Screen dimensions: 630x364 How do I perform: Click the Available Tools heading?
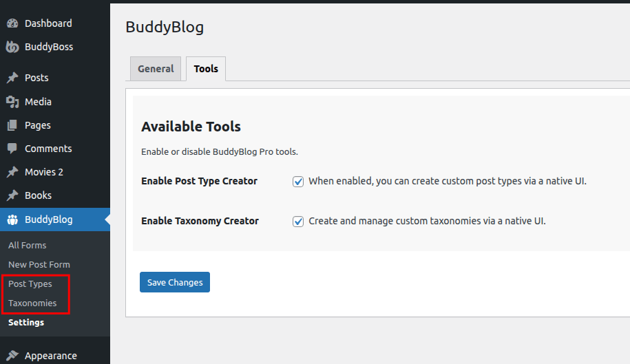[x=191, y=127]
